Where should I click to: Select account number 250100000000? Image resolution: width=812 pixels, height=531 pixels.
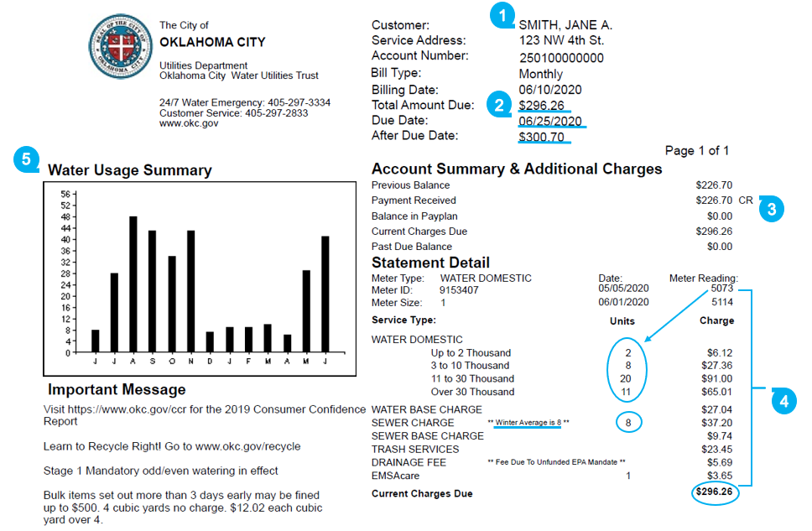point(561,58)
